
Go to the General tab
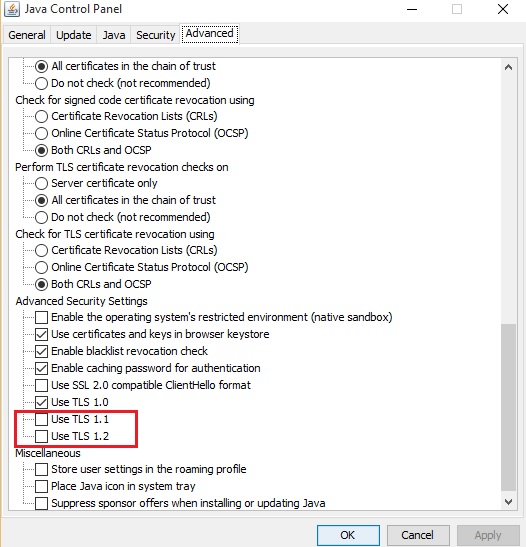(27, 35)
